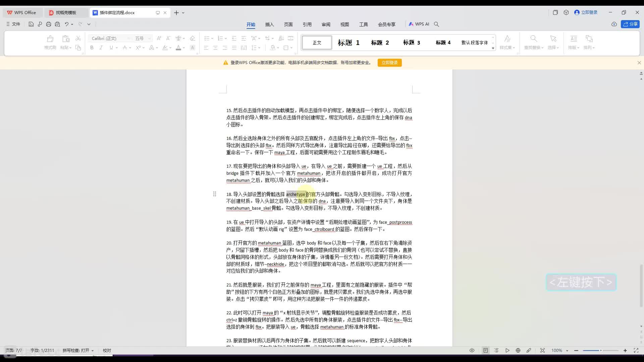Click the decrease font size icon
The height and width of the screenshot is (362, 644).
(168, 38)
